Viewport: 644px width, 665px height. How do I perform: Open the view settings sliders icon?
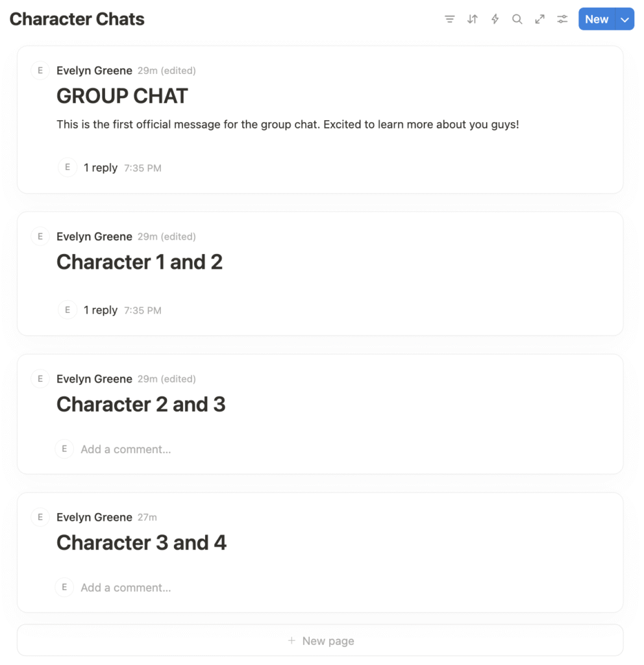tap(562, 19)
